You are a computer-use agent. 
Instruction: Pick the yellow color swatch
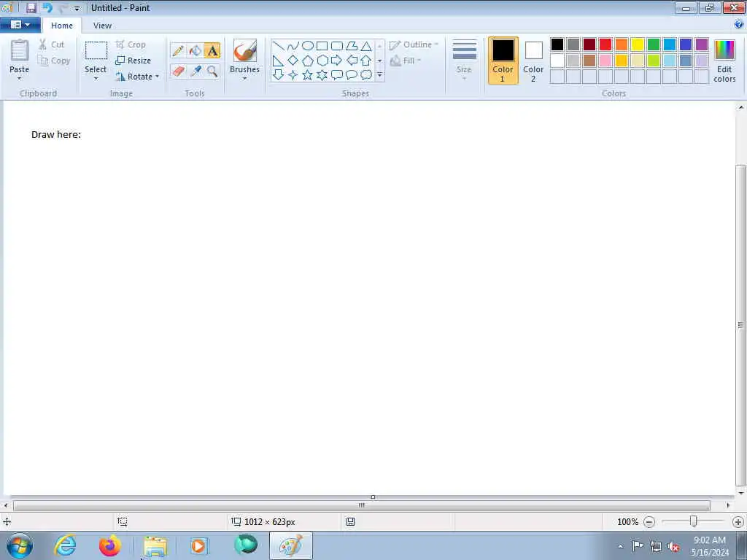(638, 44)
